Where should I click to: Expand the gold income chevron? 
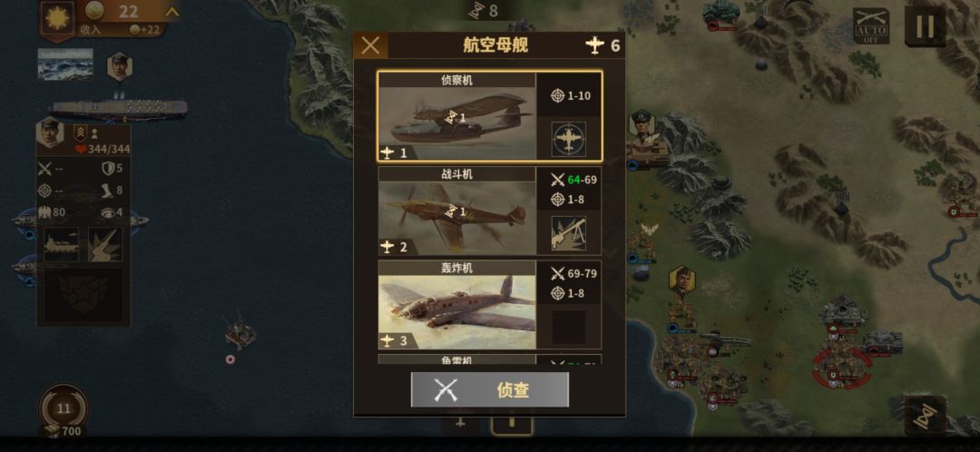click(x=171, y=12)
